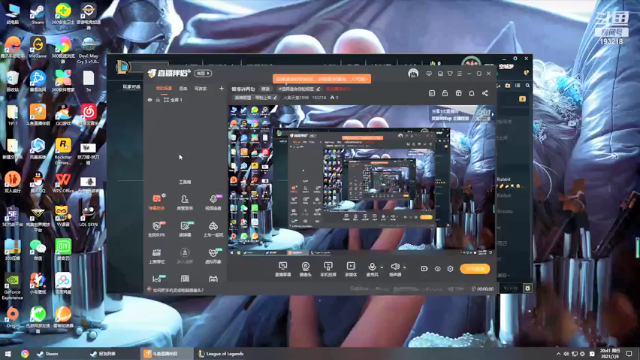Open the League of Legends client settings gear

515,58
